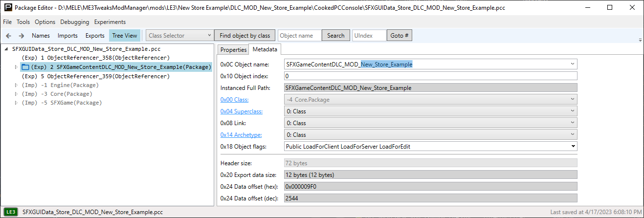Click the toolbar overflow arrow at far right
Screen dimensions: 644x218
[640, 40]
